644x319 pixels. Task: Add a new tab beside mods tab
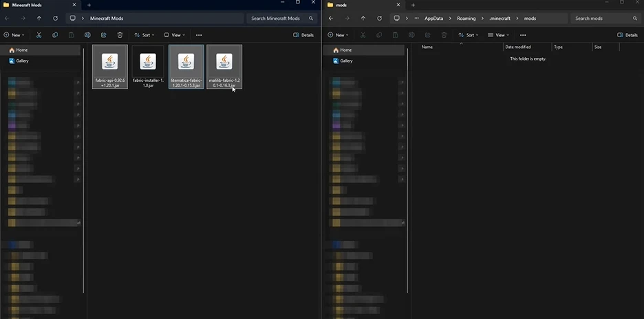tap(413, 5)
